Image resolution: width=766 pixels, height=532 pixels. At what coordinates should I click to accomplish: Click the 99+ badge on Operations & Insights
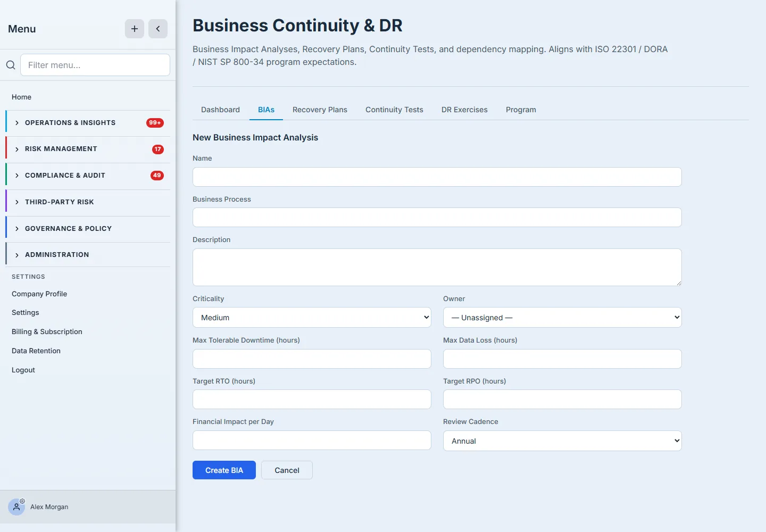155,123
